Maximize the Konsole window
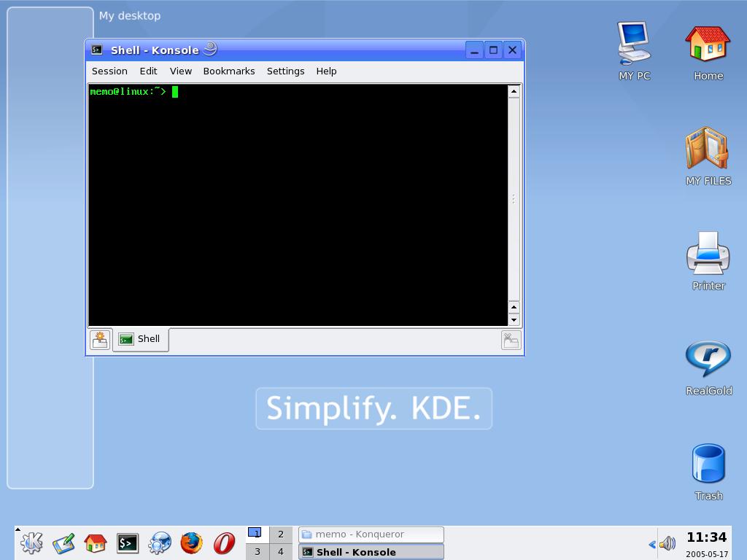The image size is (747, 560). 493,50
